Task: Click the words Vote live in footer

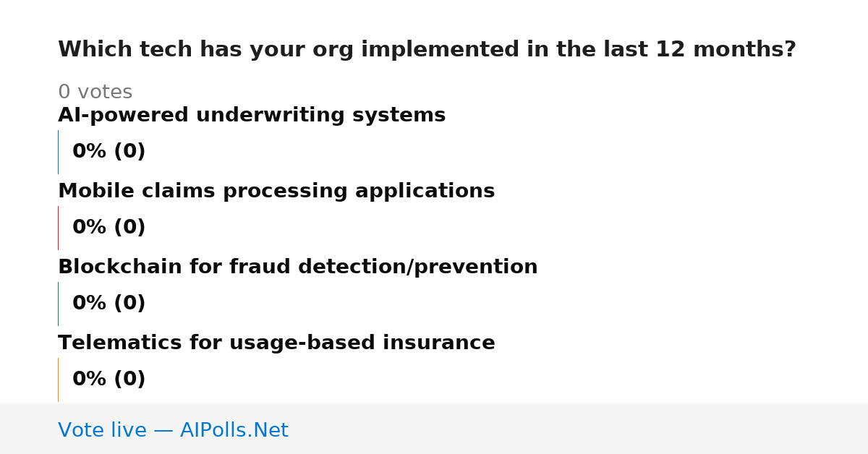Action: click(102, 430)
